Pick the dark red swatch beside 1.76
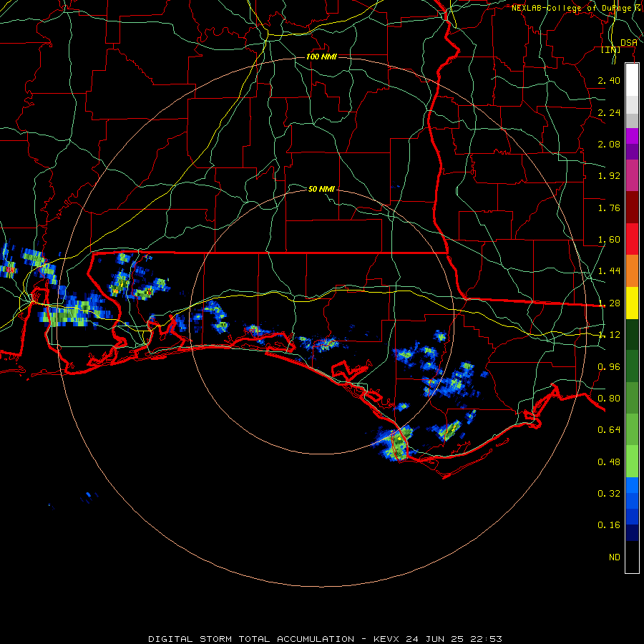Image resolution: width=644 pixels, height=644 pixels. tap(632, 208)
